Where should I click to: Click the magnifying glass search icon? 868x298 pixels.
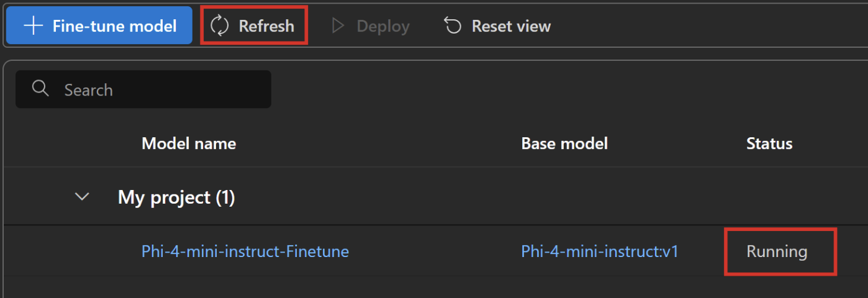[x=40, y=89]
